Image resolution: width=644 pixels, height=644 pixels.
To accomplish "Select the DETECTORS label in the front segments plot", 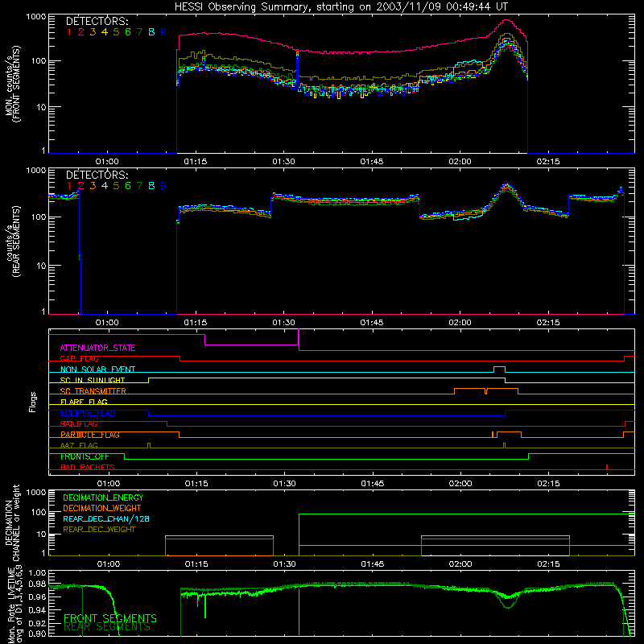I will (97, 21).
